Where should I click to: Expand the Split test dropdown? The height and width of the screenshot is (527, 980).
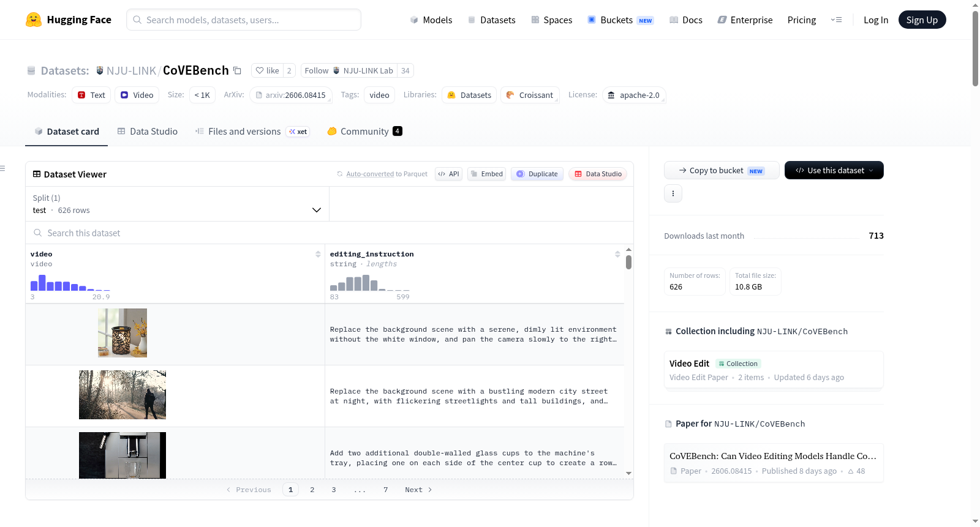pos(177,204)
